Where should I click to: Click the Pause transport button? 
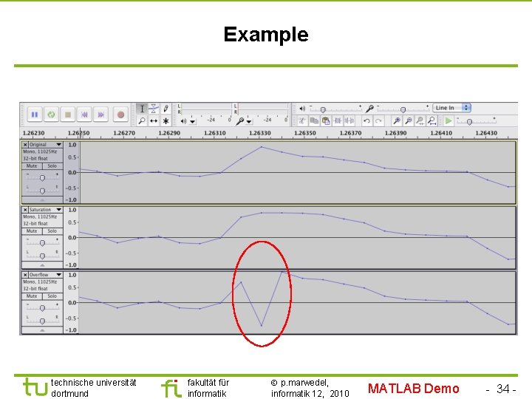click(34, 115)
